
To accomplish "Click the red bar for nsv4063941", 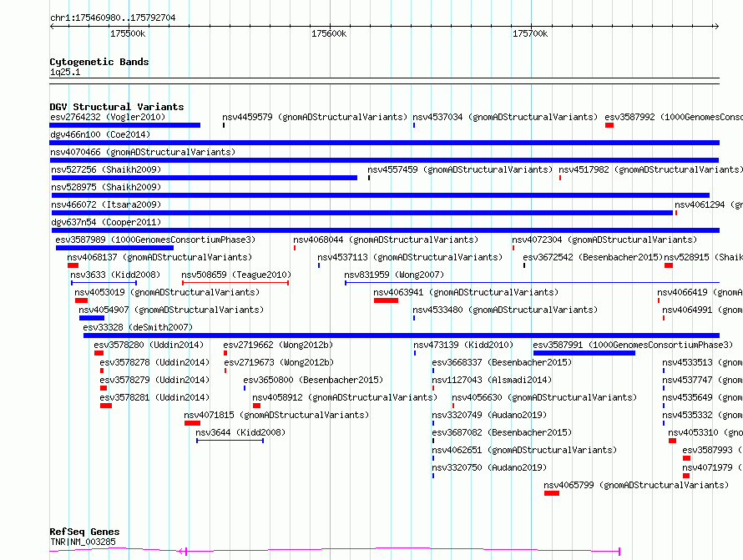I will coord(386,300).
